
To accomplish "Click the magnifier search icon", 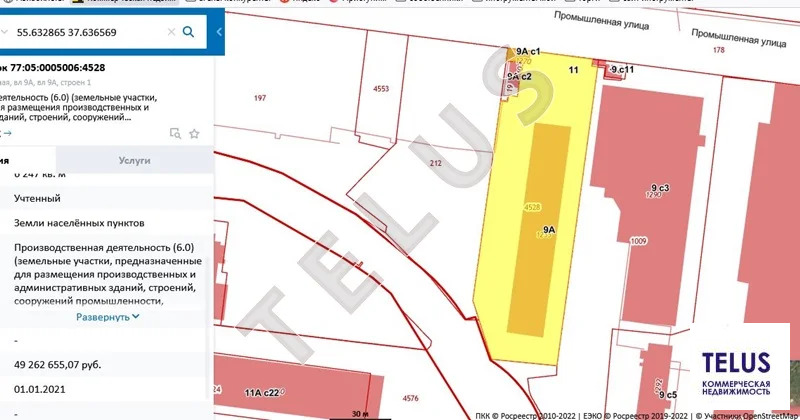I will click(x=188, y=32).
